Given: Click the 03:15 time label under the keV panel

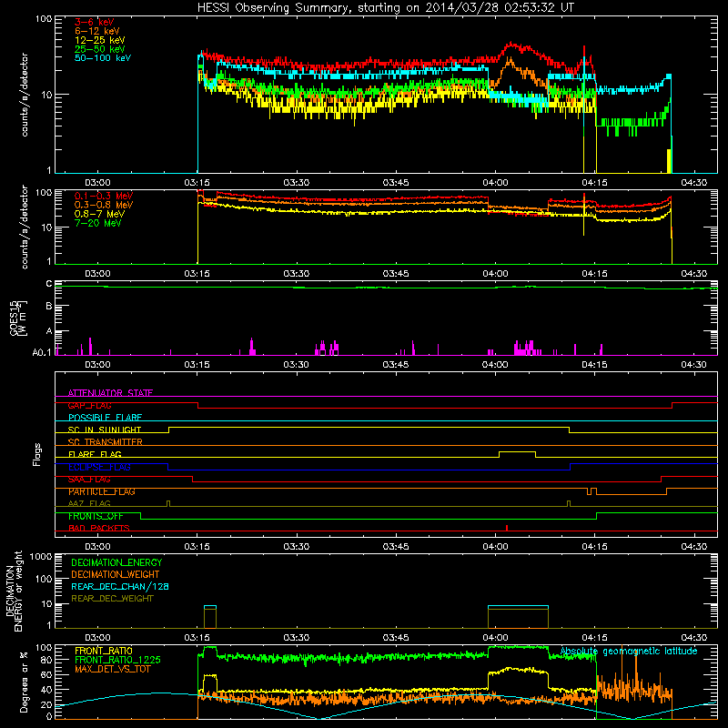Looking at the screenshot, I should pos(197,183).
